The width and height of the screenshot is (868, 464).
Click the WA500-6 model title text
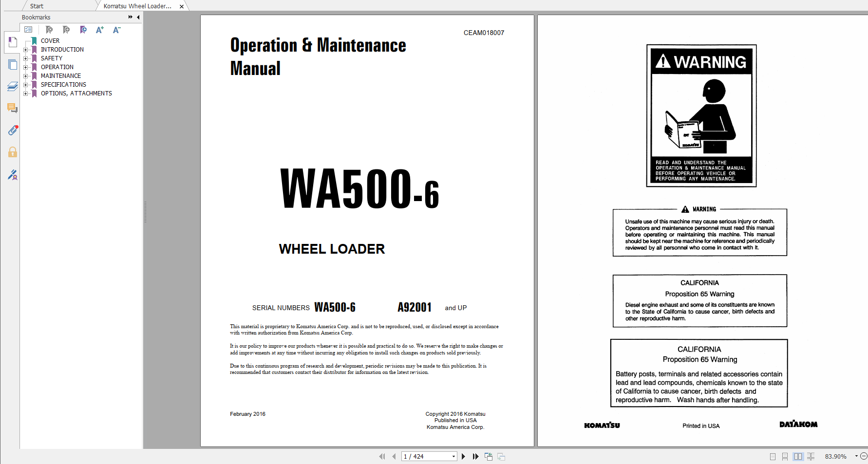(359, 189)
